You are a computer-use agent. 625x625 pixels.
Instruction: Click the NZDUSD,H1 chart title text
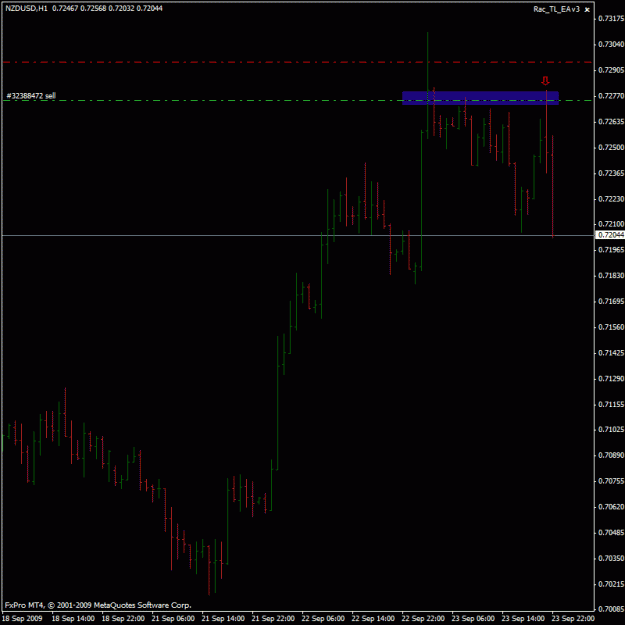(x=26, y=8)
